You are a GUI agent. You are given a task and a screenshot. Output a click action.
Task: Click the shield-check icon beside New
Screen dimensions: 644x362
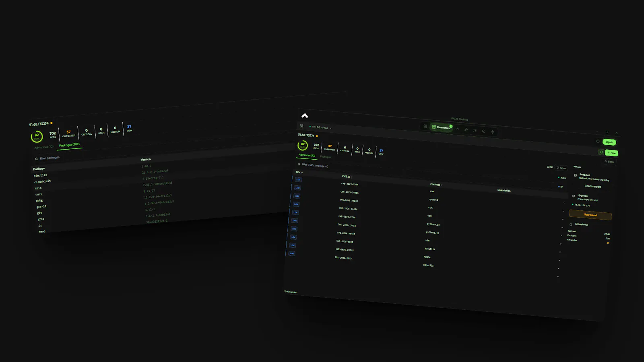[601, 152]
